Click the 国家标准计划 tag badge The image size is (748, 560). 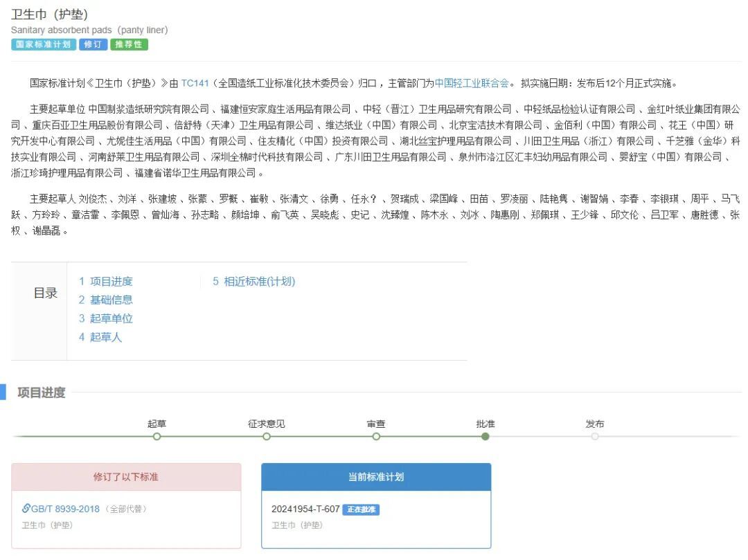coord(43,44)
